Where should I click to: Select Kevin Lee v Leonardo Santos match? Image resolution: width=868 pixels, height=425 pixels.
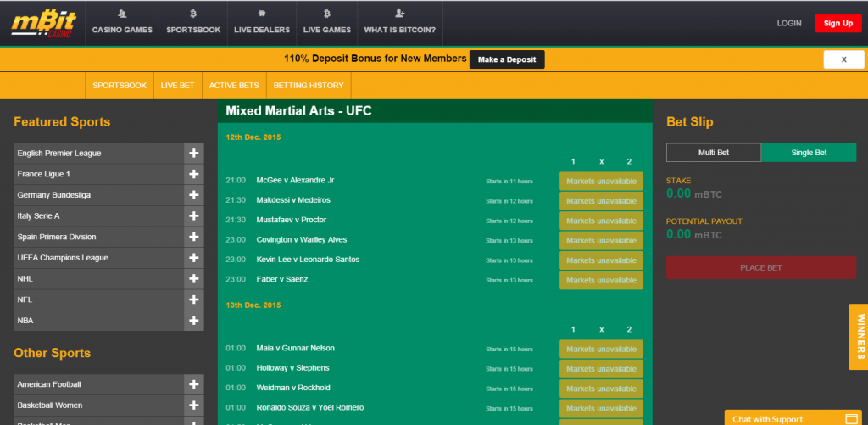pos(308,260)
